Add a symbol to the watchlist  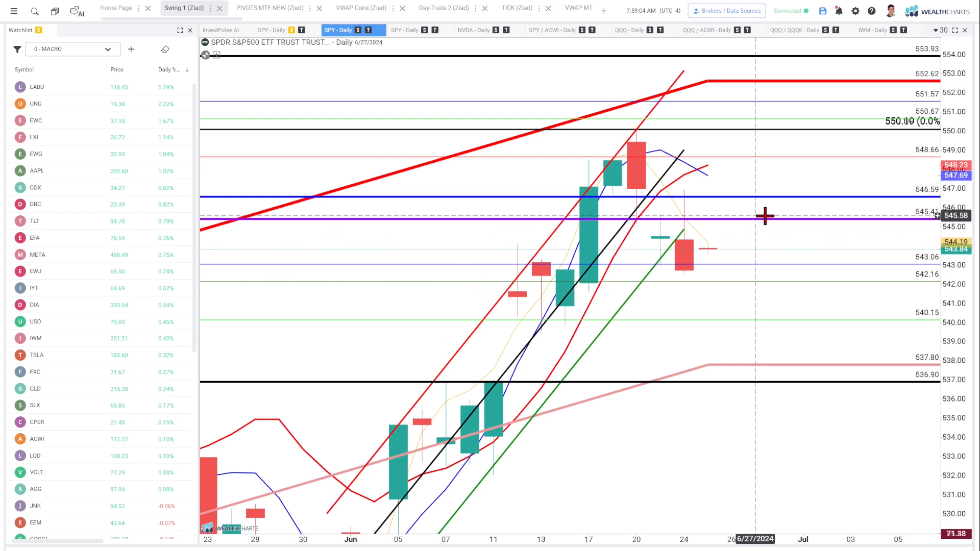pyautogui.click(x=131, y=49)
